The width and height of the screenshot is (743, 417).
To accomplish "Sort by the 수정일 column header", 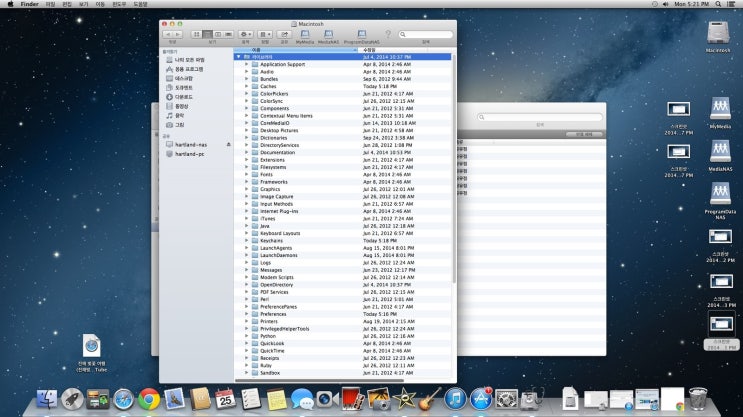I will click(393, 50).
